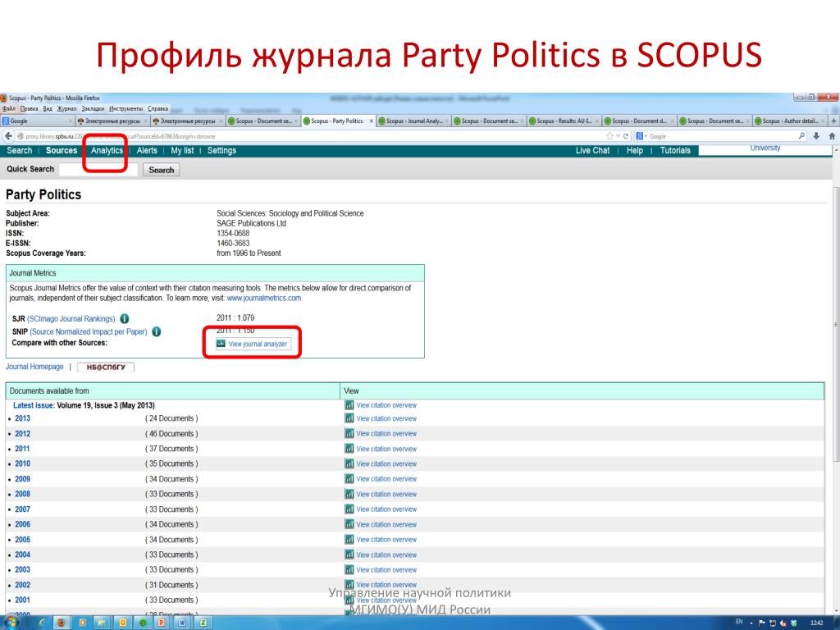The image size is (840, 630).
Task: Open the Alerts page
Action: coord(147,151)
